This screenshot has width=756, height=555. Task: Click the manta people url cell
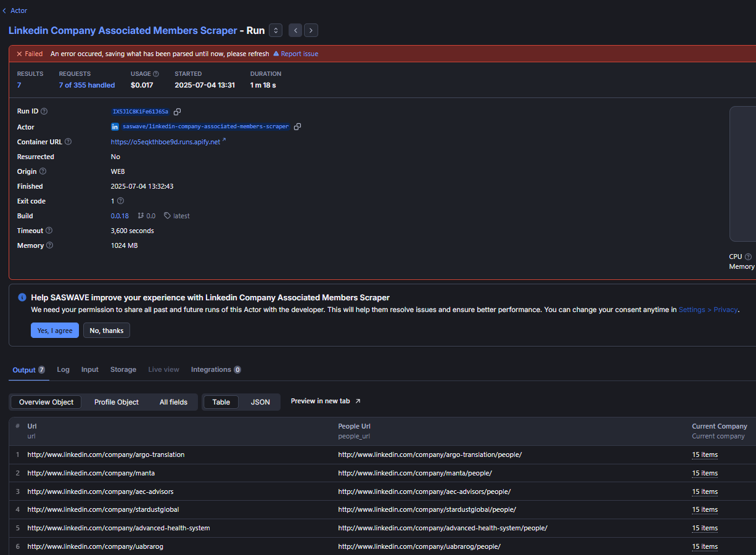pos(415,473)
